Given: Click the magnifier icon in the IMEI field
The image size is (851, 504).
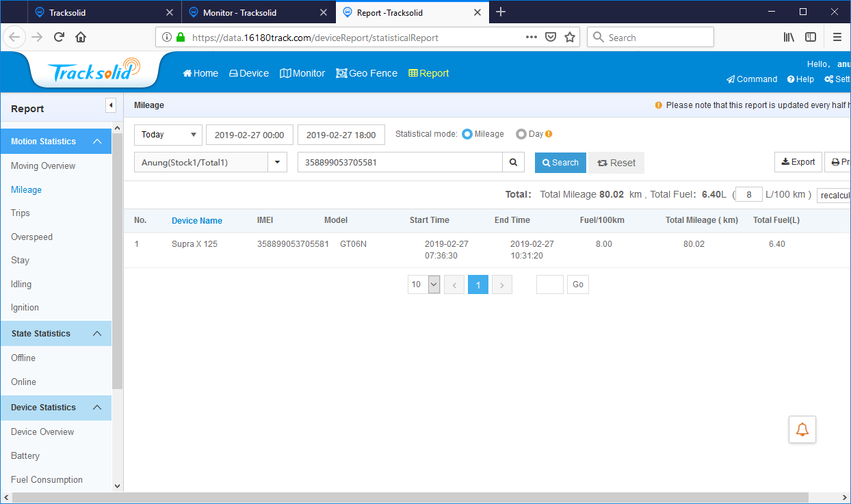Looking at the screenshot, I should [x=513, y=162].
